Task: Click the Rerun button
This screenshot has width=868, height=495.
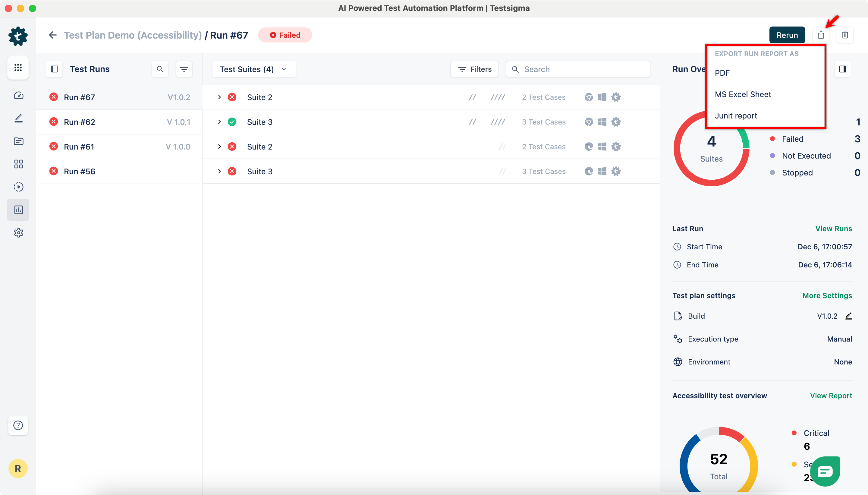Action: click(x=787, y=35)
